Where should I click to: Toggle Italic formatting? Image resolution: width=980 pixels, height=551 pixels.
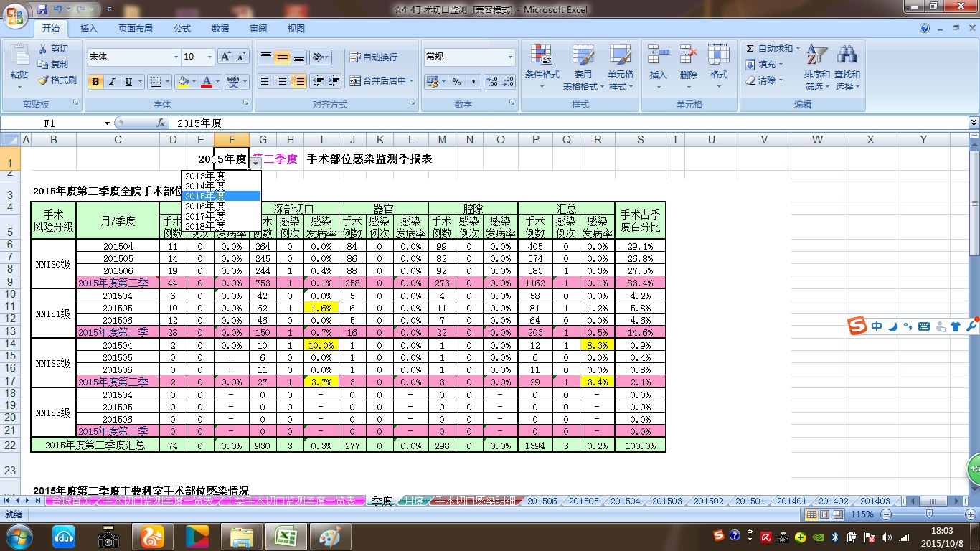pos(112,82)
